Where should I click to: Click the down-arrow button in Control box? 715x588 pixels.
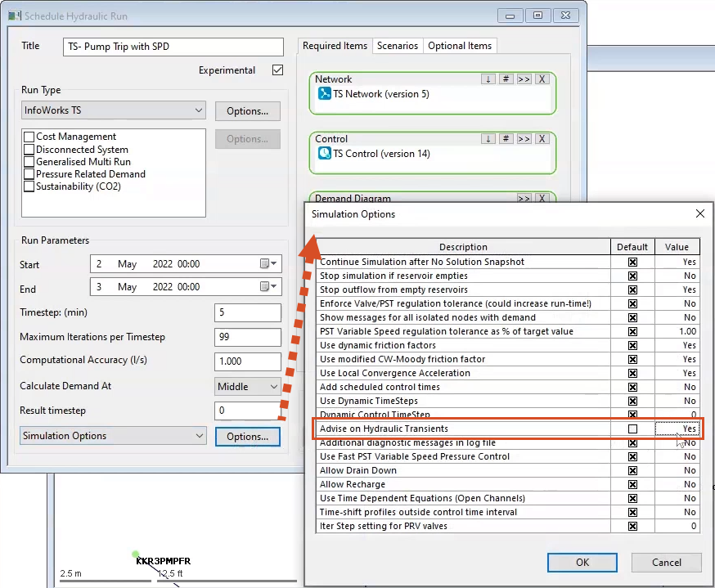(488, 139)
